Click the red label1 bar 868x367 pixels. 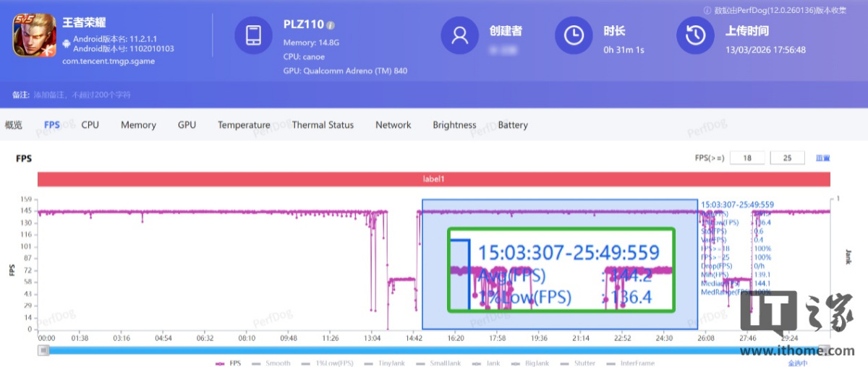click(x=434, y=179)
